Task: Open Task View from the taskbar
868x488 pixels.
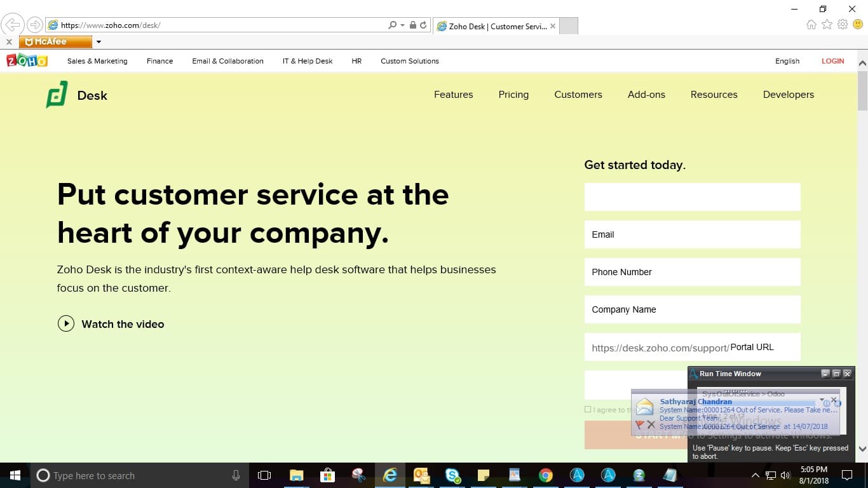Action: 264,475
